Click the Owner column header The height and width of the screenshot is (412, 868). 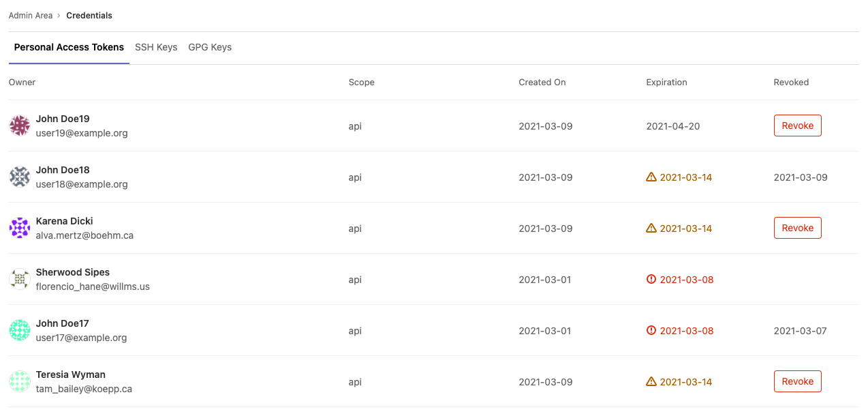click(x=22, y=82)
